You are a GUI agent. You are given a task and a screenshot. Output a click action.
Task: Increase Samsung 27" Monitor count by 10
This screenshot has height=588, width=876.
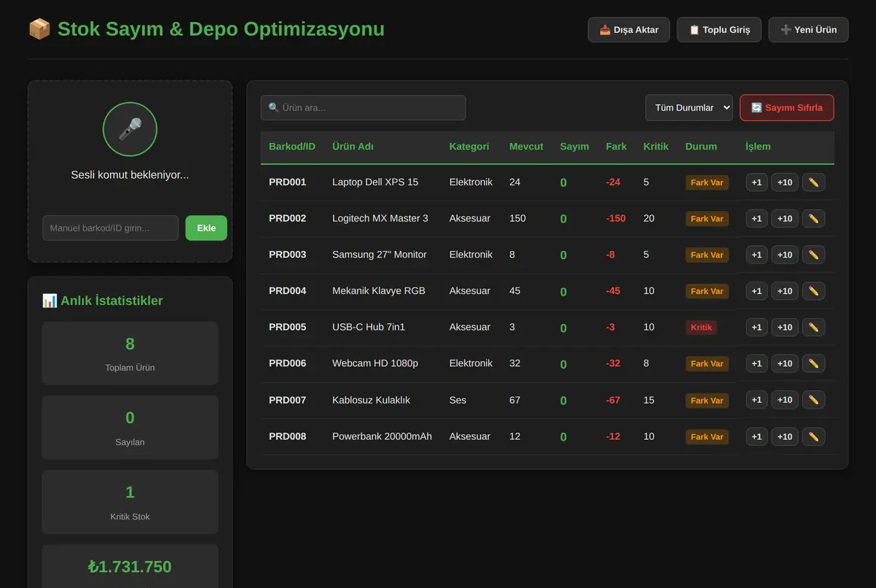tap(785, 255)
